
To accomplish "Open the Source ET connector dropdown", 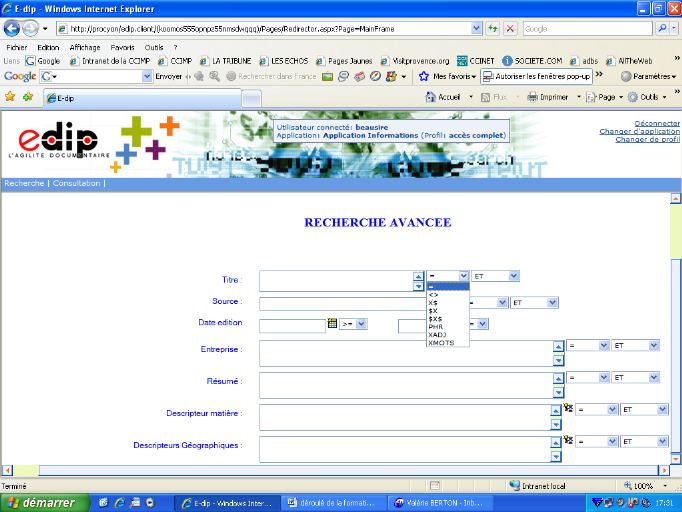I will pos(534,302).
